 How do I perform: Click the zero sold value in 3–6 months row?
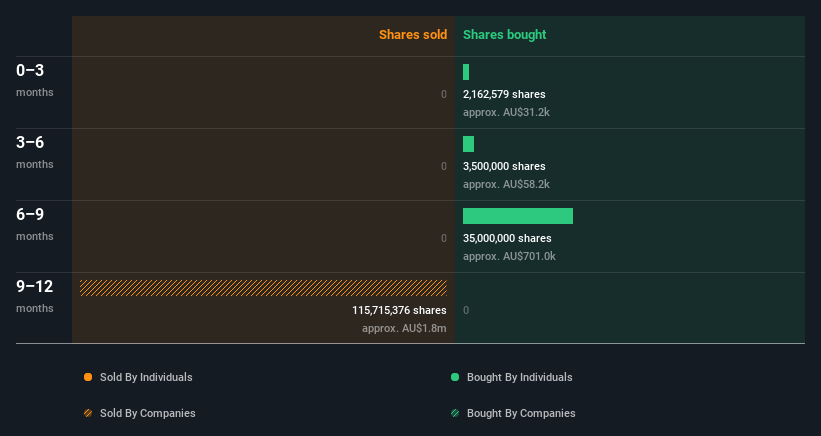pyautogui.click(x=444, y=166)
